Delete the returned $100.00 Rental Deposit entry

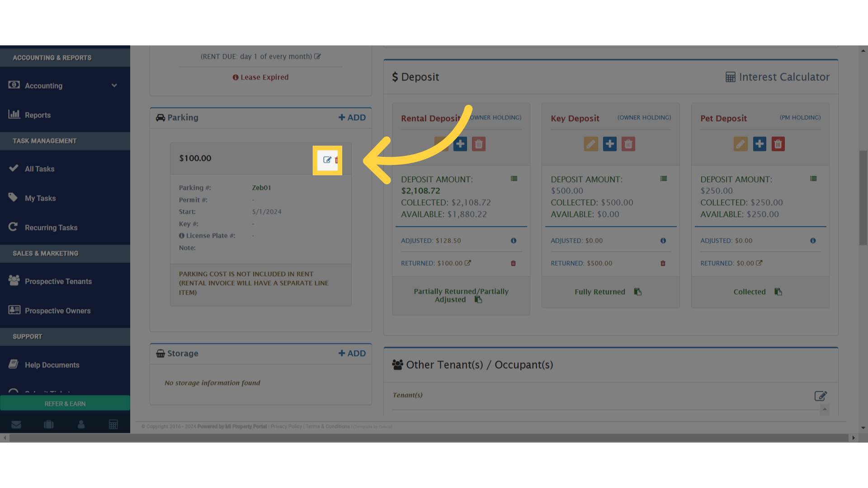(x=513, y=263)
